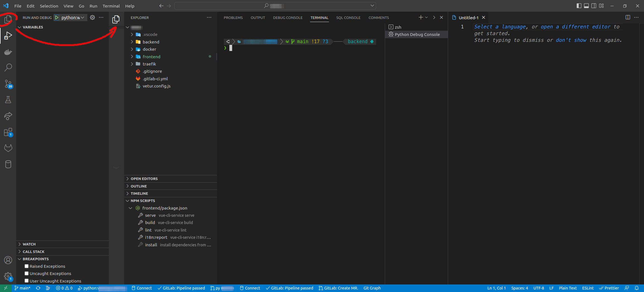Collapse the NPM Scripts section
Screen dimensions: 644x292
click(x=128, y=201)
